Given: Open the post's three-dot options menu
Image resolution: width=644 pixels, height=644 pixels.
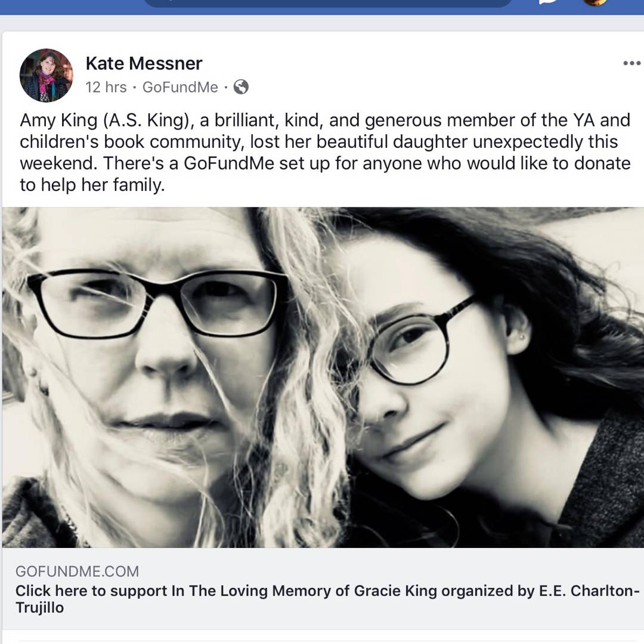Looking at the screenshot, I should point(631,63).
